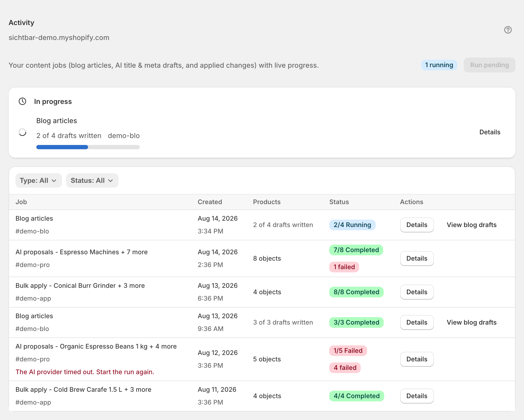The width and height of the screenshot is (524, 420).
Task: Select the Bulk apply - Cold Brew Carafe job name
Action: [x=83, y=390]
